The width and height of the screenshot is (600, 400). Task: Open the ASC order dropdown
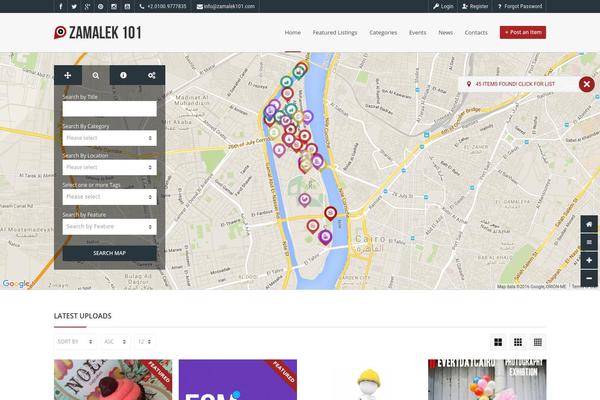[x=115, y=342]
